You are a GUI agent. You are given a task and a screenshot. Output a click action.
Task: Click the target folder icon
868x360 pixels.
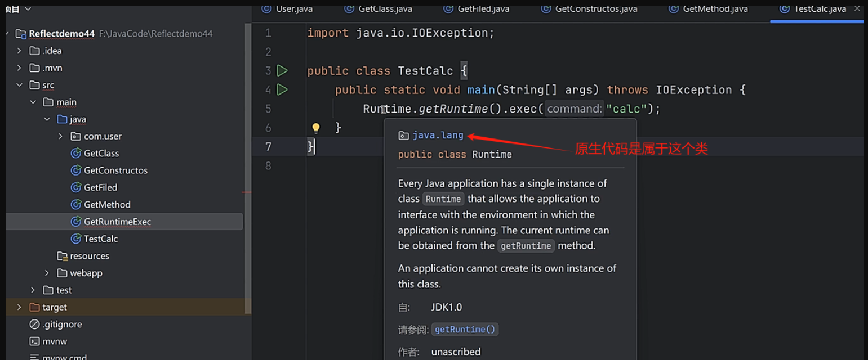tap(34, 307)
